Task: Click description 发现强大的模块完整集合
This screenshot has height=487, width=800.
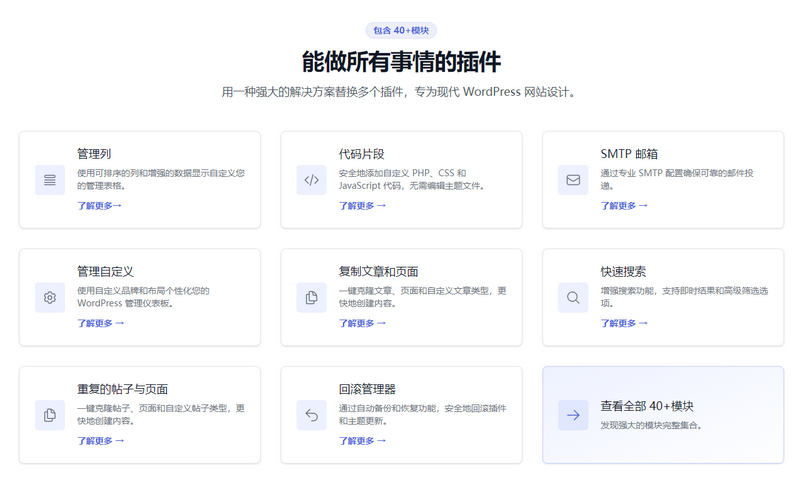Action: click(x=651, y=425)
